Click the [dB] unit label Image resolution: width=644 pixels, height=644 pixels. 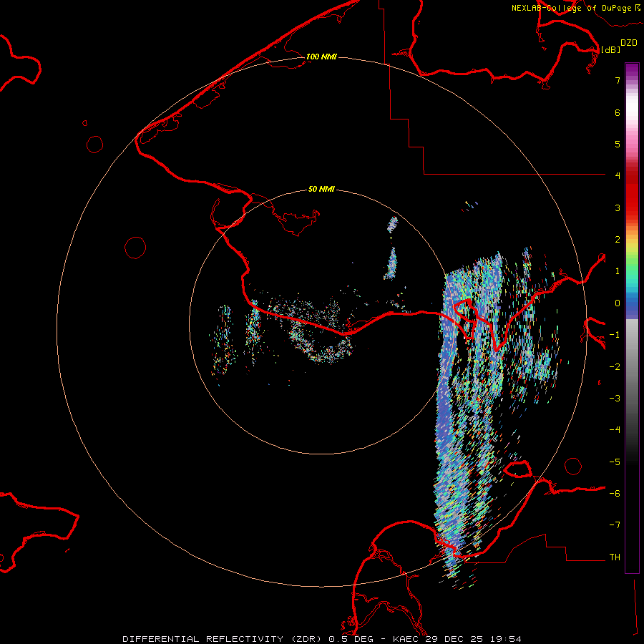[610, 49]
